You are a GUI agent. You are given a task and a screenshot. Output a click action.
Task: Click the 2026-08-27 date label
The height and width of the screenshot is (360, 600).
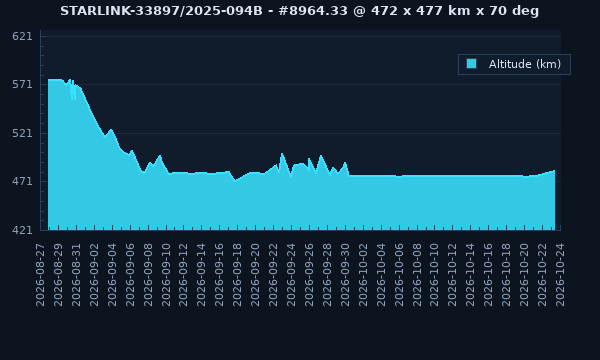pos(40,275)
